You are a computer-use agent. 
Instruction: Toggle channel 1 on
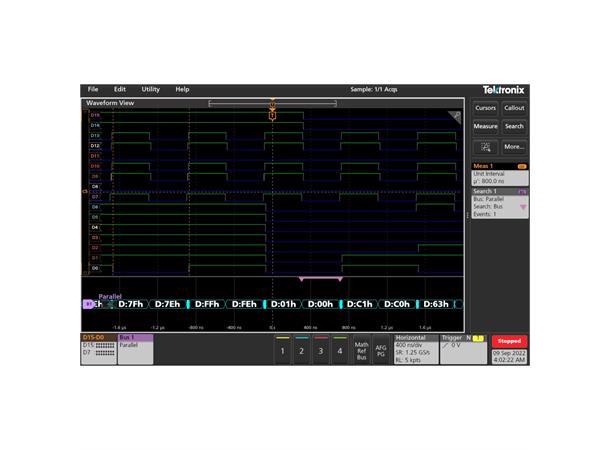(283, 350)
